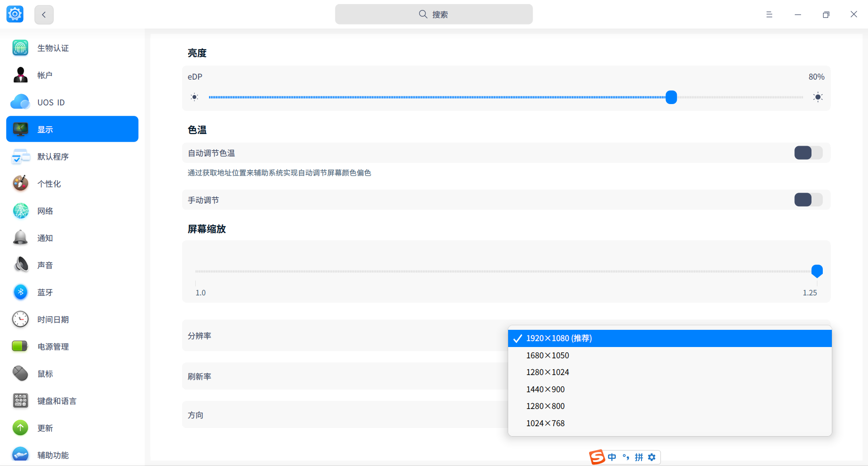The image size is (868, 466).
Task: Open the 生物认证 biometric settings icon
Action: [x=20, y=48]
